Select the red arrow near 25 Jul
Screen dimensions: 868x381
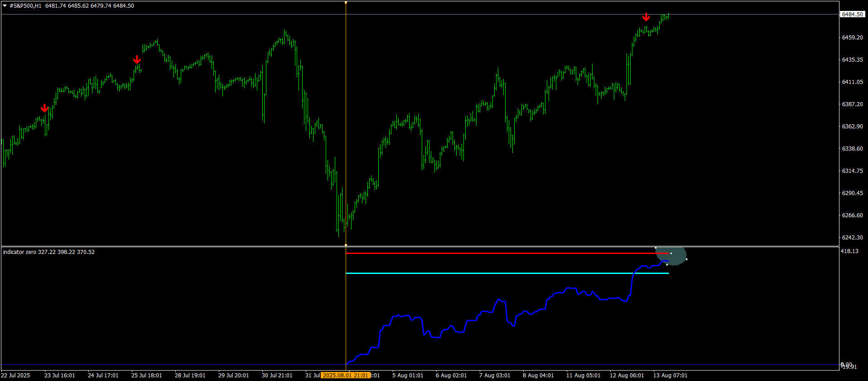click(137, 60)
